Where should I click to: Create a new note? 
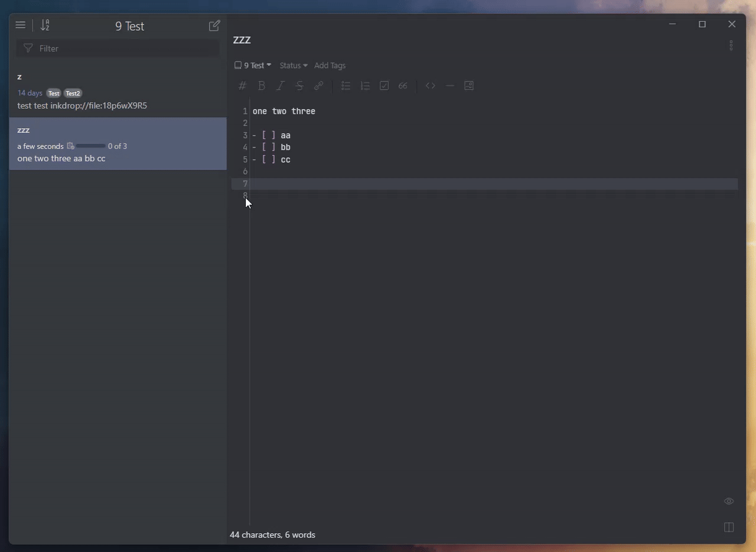click(x=214, y=25)
